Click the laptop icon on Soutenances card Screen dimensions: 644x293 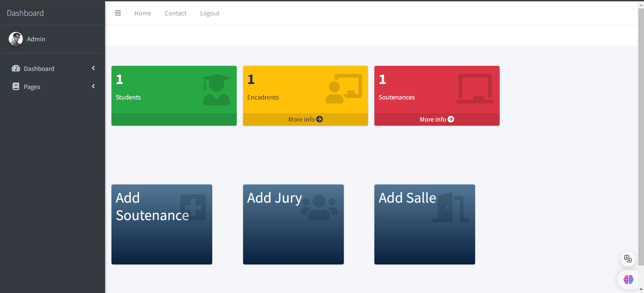tap(475, 89)
